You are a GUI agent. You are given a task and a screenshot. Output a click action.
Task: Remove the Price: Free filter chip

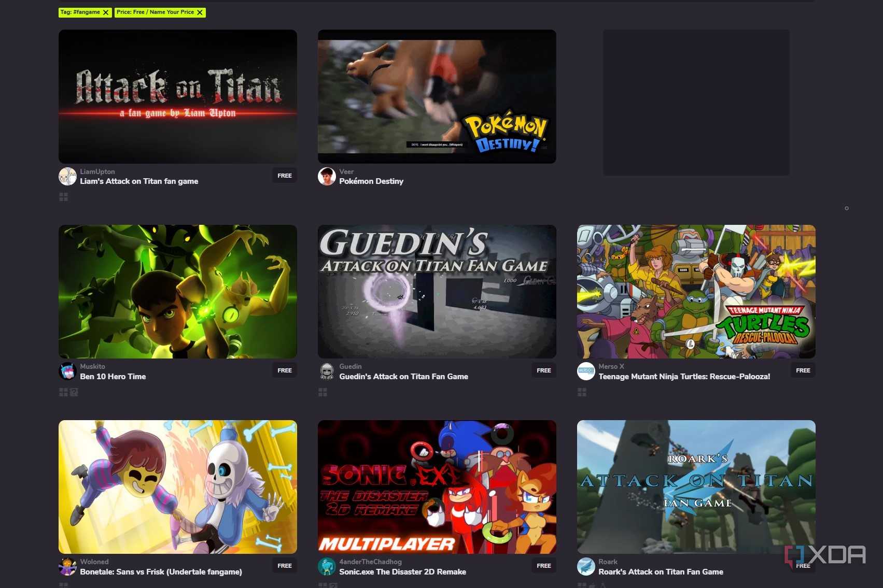click(200, 12)
